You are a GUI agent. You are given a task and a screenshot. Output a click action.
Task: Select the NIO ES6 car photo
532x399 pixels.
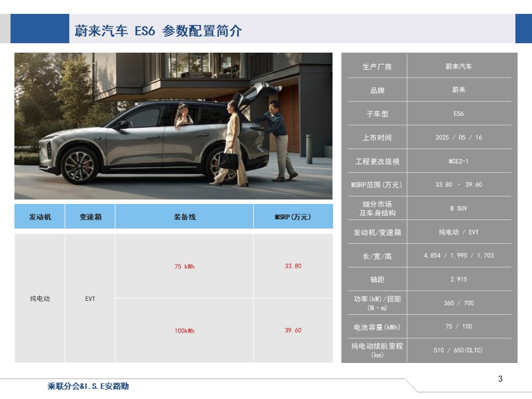(x=173, y=126)
